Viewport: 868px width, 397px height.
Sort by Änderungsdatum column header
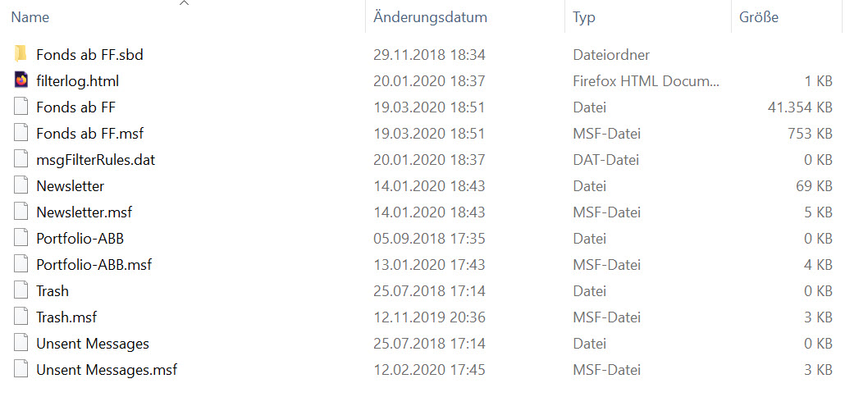(x=430, y=17)
